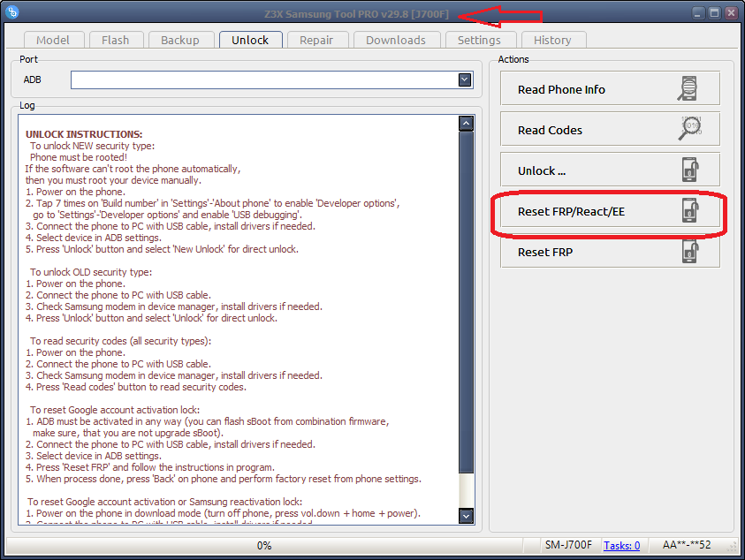Close the Z3X Samsung Tool window
This screenshot has height=560, width=745.
point(731,13)
